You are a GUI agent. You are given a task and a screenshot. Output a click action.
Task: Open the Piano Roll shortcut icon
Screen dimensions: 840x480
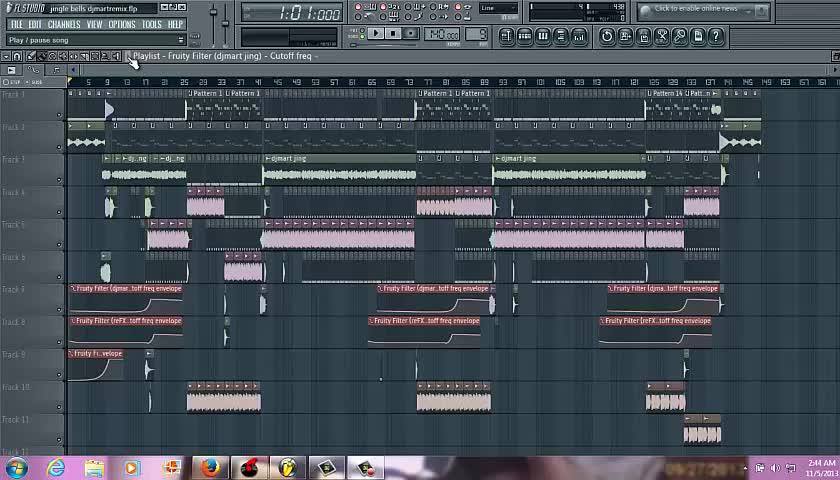pos(543,36)
